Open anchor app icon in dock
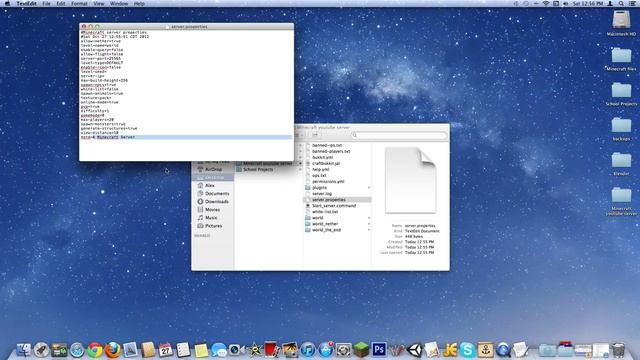 pyautogui.click(x=485, y=350)
